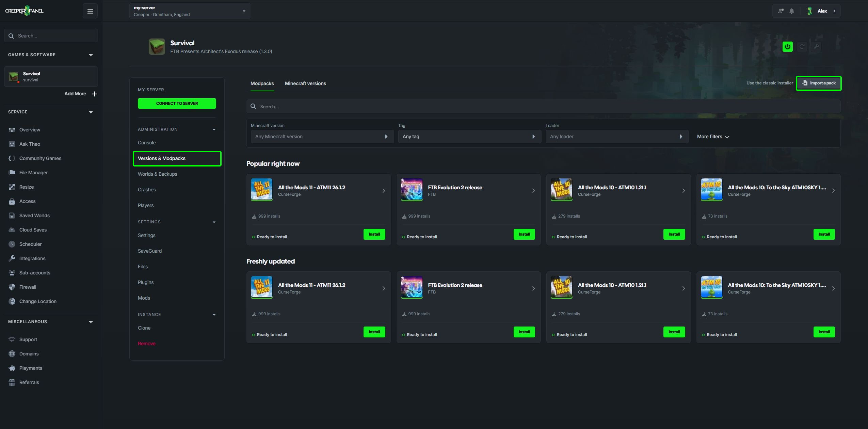Open the Resize page
The height and width of the screenshot is (429, 868).
pyautogui.click(x=26, y=187)
